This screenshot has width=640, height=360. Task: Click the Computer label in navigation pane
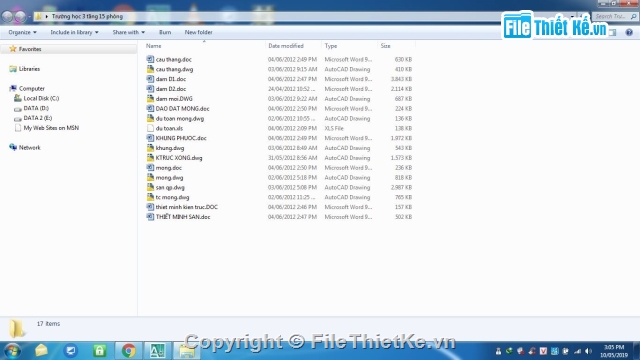[32, 88]
